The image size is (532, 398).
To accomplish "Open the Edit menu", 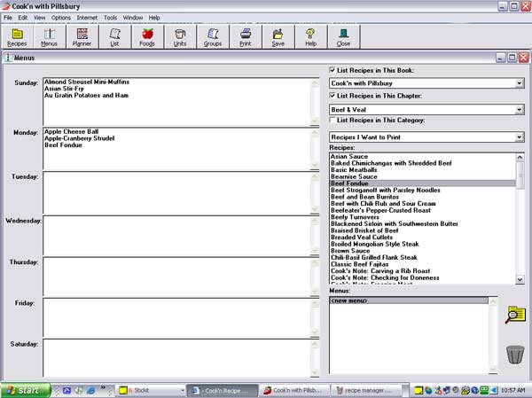I will tap(23, 18).
